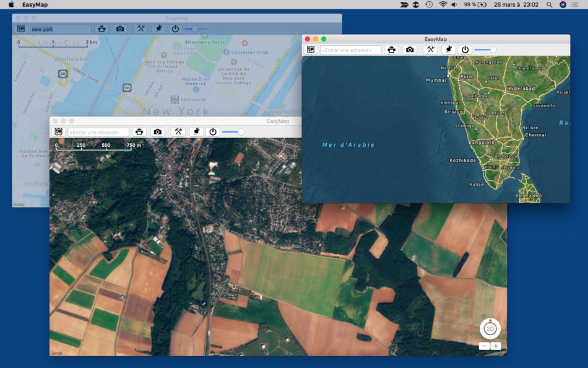Image resolution: width=588 pixels, height=368 pixels.
Task: Click the address field in the farmland window
Action: [x=98, y=132]
